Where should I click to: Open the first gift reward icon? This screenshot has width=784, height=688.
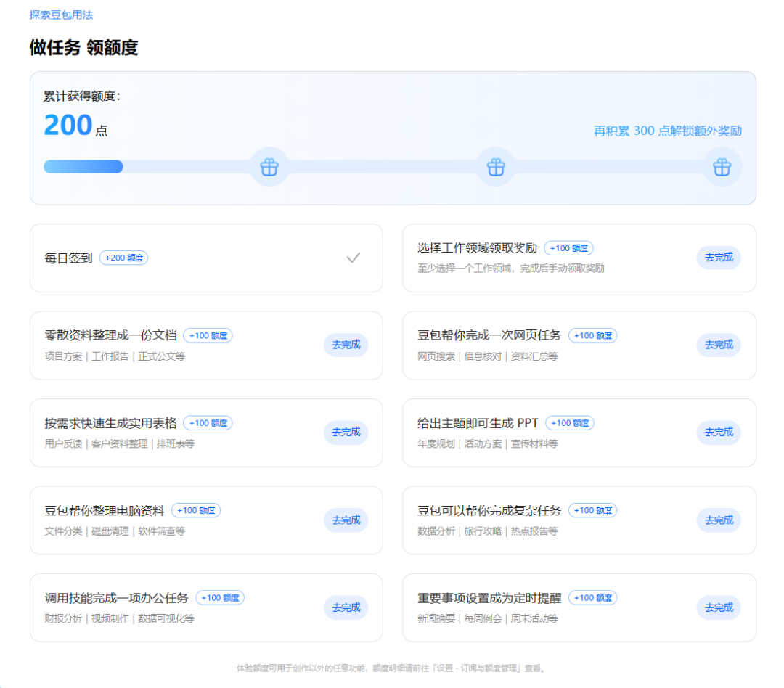(x=269, y=167)
